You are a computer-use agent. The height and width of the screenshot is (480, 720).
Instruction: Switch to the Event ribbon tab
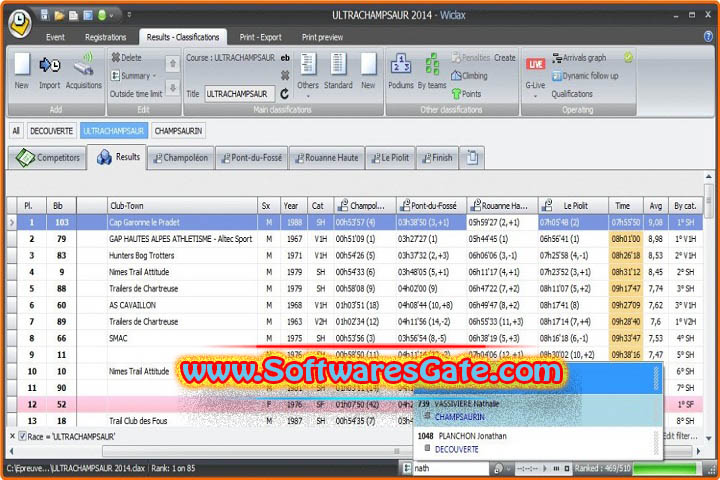coord(55,37)
